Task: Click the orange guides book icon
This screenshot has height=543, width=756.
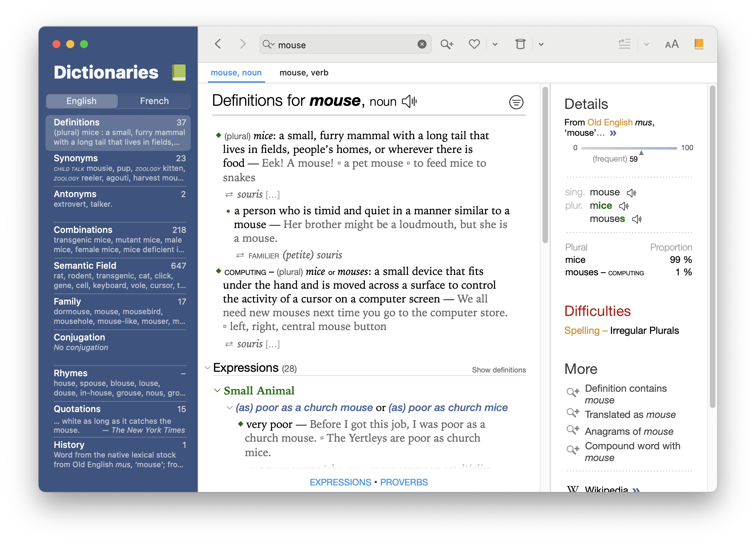Action: tap(699, 44)
